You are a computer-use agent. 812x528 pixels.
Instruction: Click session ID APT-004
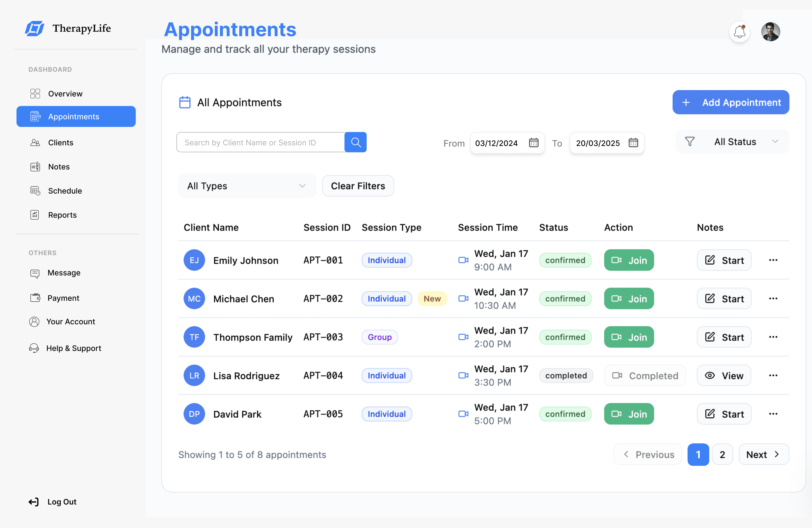323,375
